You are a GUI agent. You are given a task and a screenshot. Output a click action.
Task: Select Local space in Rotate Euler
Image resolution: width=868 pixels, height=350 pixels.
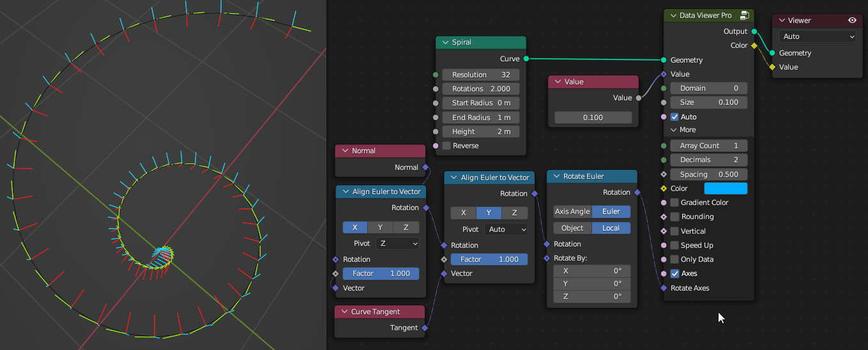click(x=611, y=228)
